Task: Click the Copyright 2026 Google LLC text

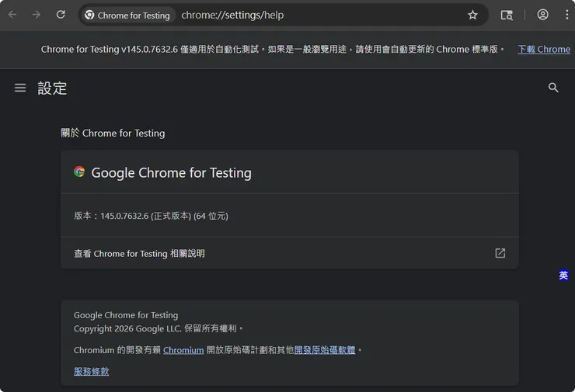Action: (x=158, y=328)
